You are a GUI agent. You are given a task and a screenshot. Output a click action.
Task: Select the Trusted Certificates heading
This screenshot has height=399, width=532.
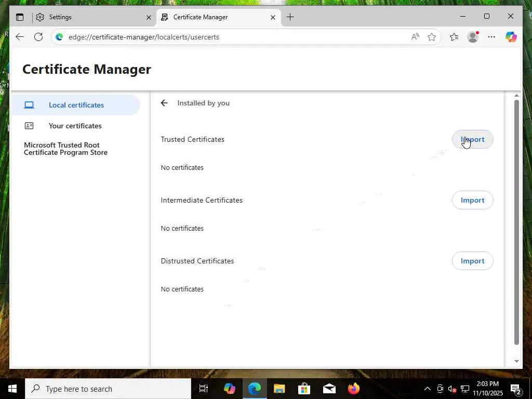[192, 139]
